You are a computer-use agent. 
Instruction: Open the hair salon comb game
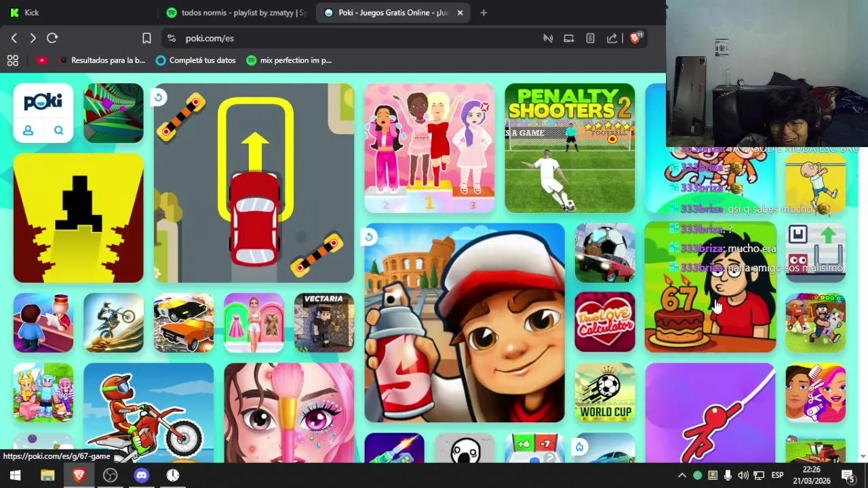pos(816,392)
